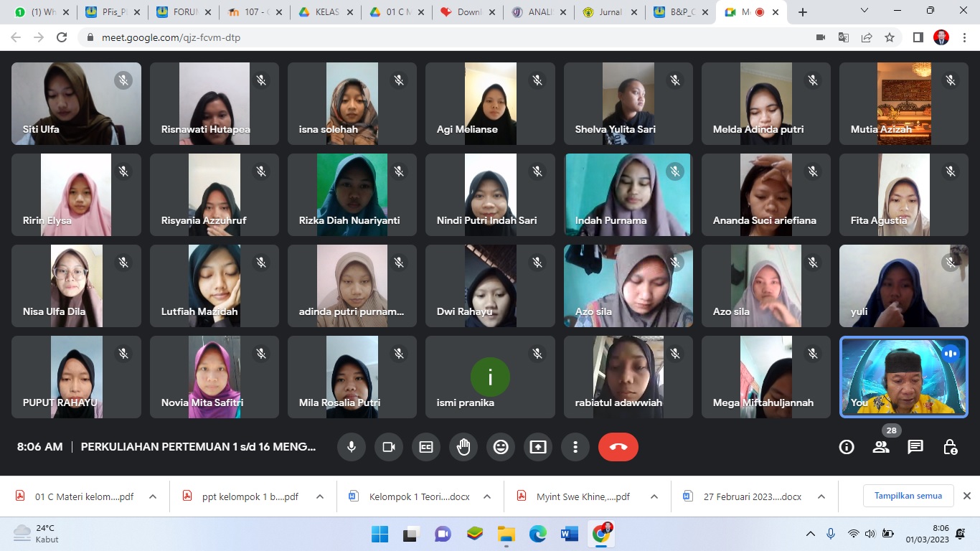
Task: Open the emoji reactions button
Action: tap(501, 447)
